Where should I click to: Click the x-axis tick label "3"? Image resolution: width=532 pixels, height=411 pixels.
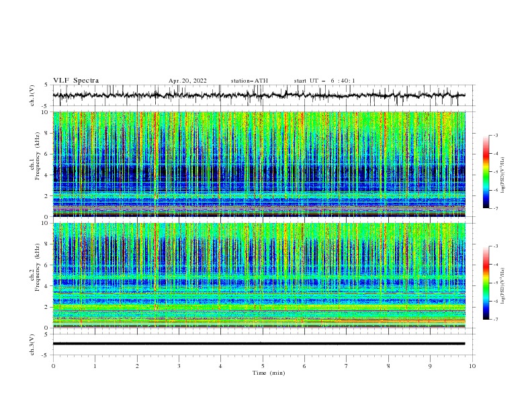click(x=179, y=366)
